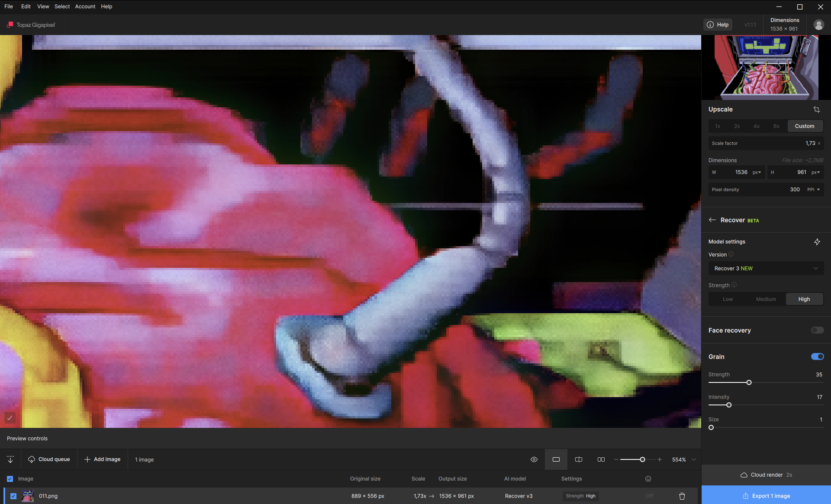
Task: Click the single view layout icon
Action: point(556,459)
